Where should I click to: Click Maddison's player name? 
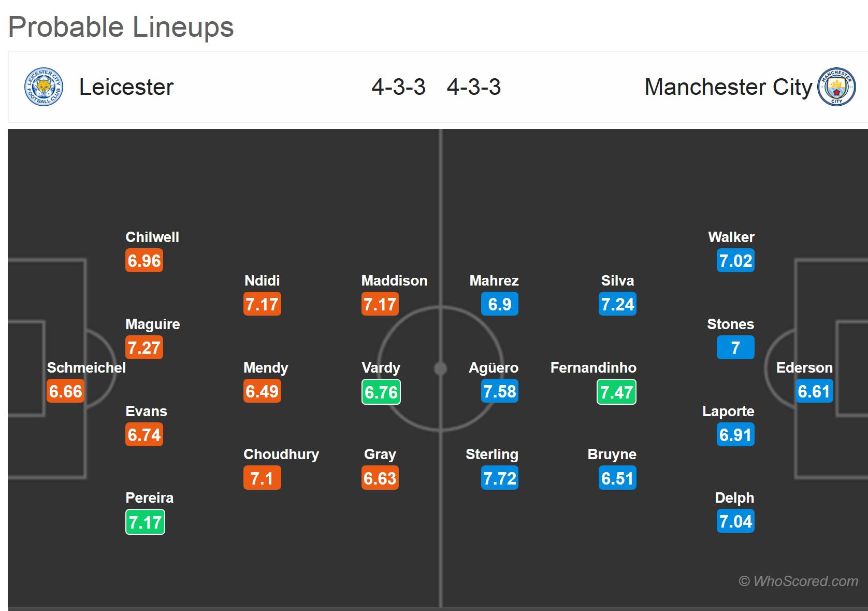click(x=394, y=281)
